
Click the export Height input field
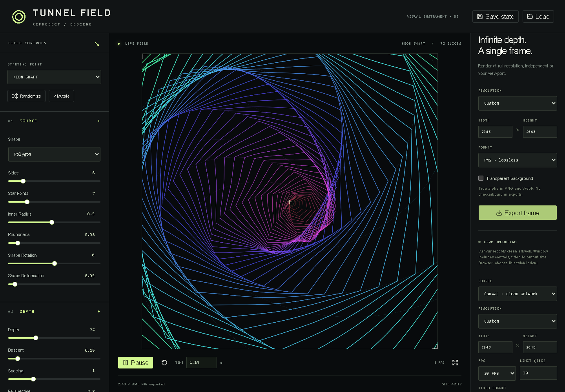tap(540, 132)
